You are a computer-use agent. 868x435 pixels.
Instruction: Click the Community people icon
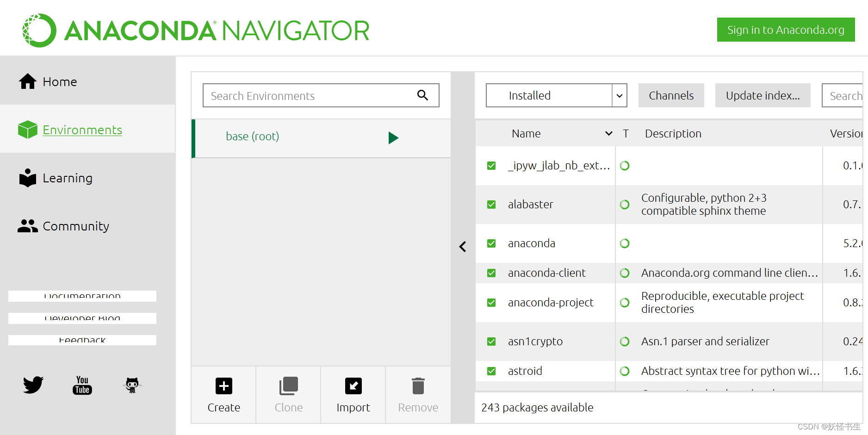28,226
